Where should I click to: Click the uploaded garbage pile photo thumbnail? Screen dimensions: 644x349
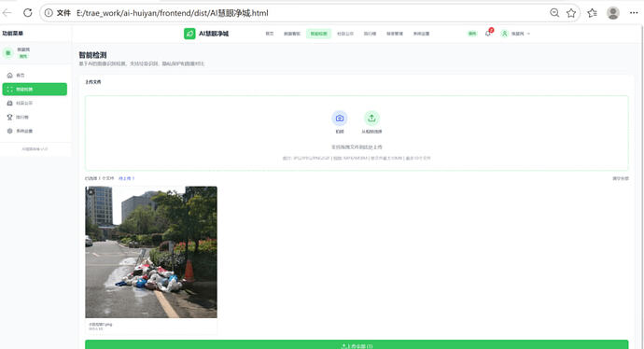coord(151,252)
